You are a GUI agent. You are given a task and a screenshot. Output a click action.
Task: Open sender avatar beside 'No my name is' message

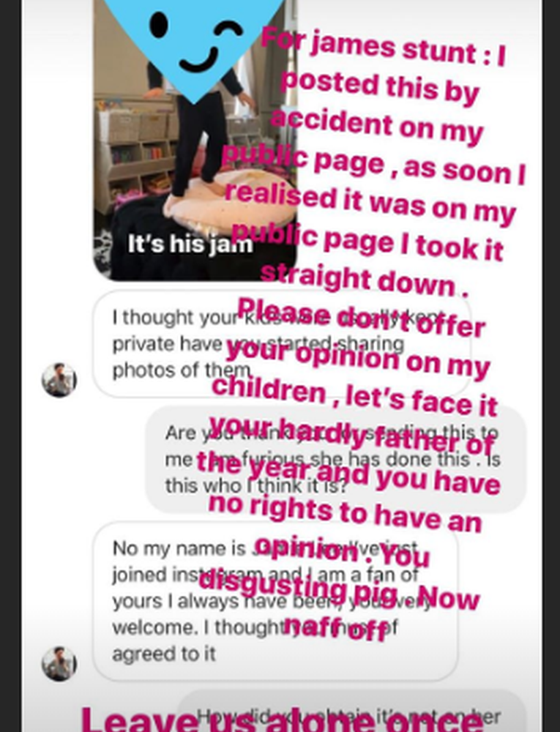pos(59,663)
